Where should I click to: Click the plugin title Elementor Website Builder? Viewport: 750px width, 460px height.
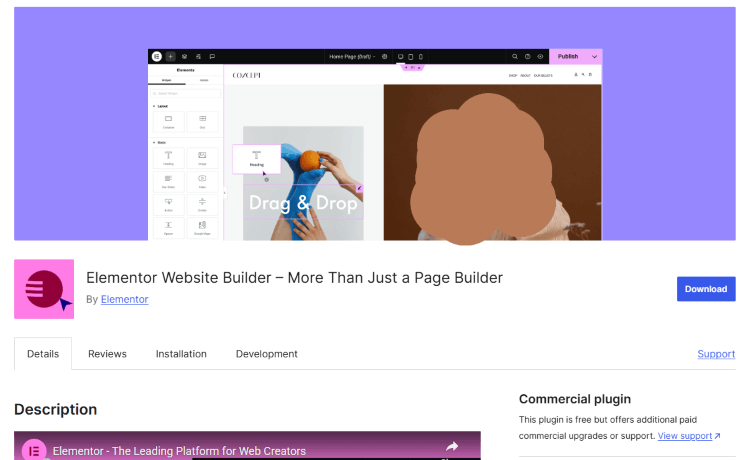(294, 277)
